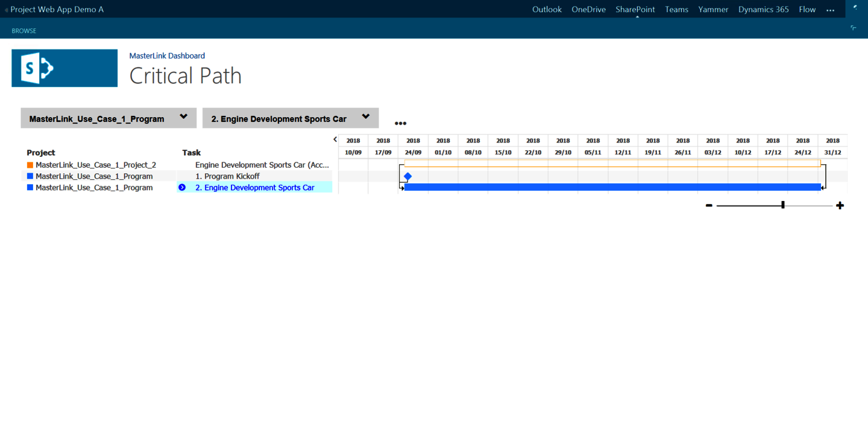The height and width of the screenshot is (423, 868).
Task: Click the SharePoint logo tile
Action: [64, 68]
